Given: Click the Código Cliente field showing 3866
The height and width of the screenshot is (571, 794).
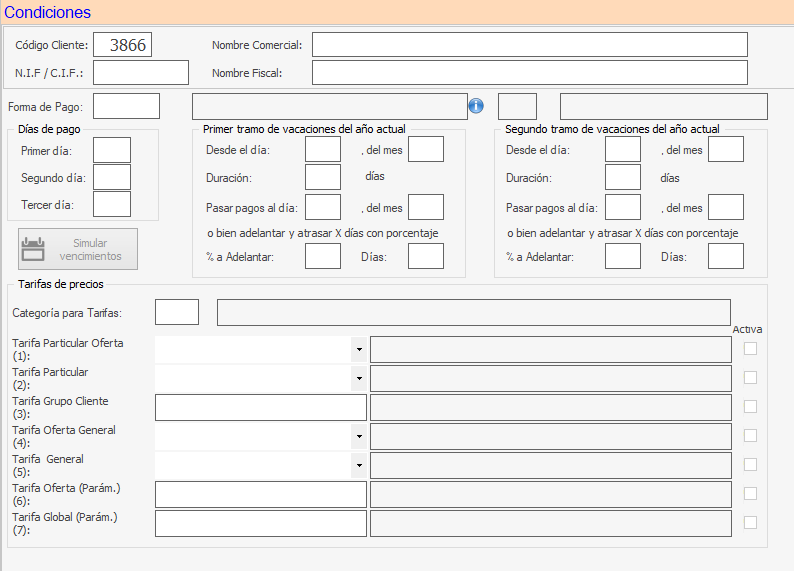Looking at the screenshot, I should [123, 45].
